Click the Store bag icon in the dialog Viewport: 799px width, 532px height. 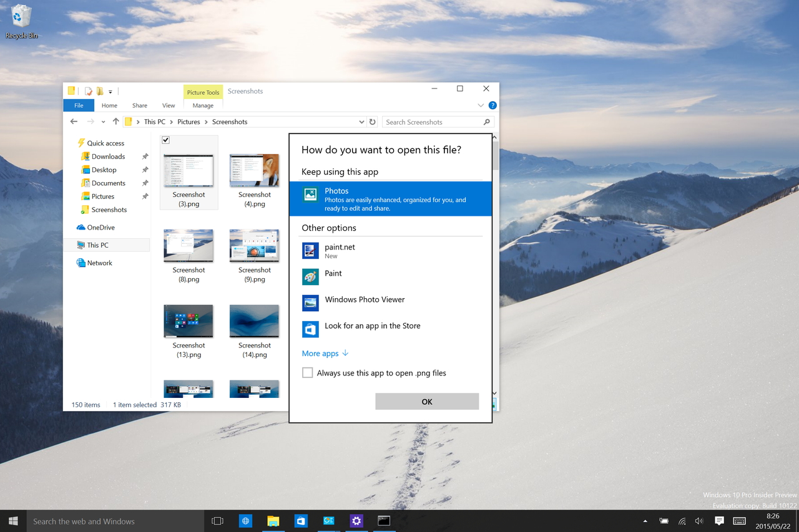pos(310,329)
